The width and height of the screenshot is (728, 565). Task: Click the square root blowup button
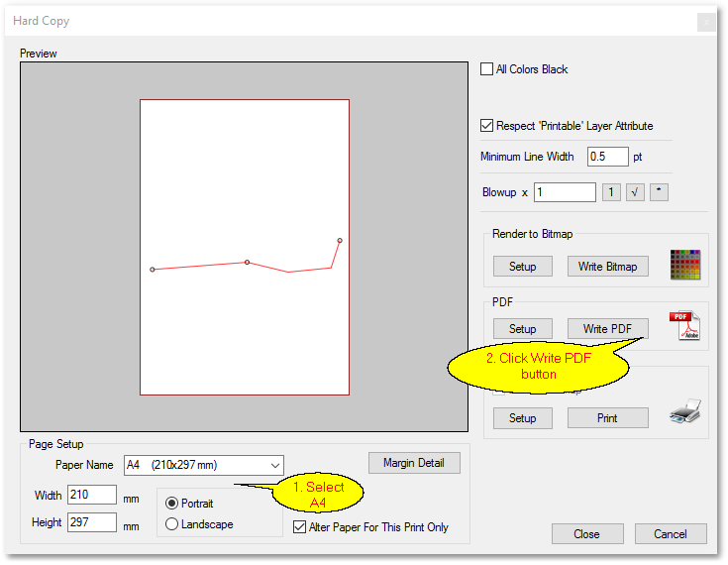(635, 192)
